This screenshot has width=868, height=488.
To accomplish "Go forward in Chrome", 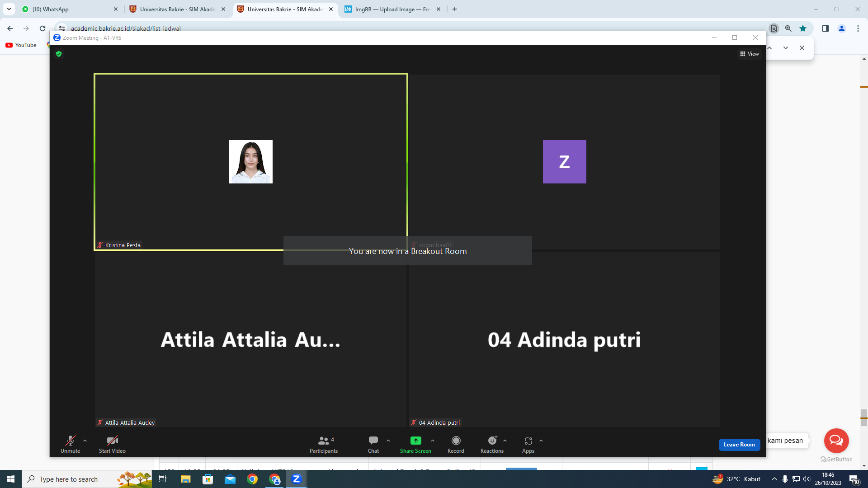I will pyautogui.click(x=26, y=28).
